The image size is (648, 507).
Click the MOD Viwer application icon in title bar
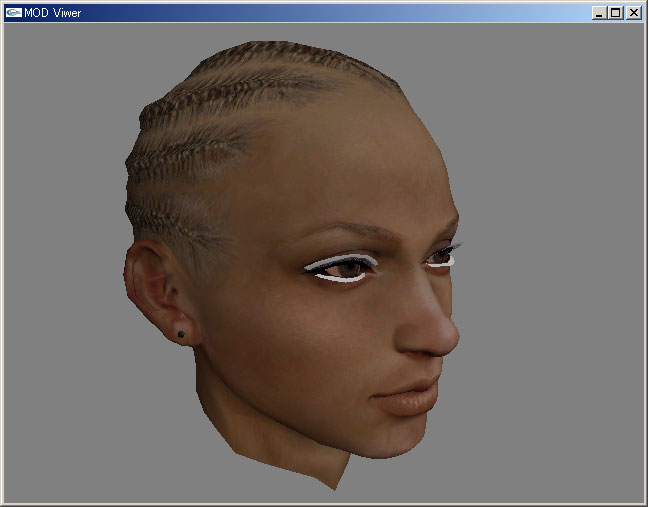pos(14,13)
